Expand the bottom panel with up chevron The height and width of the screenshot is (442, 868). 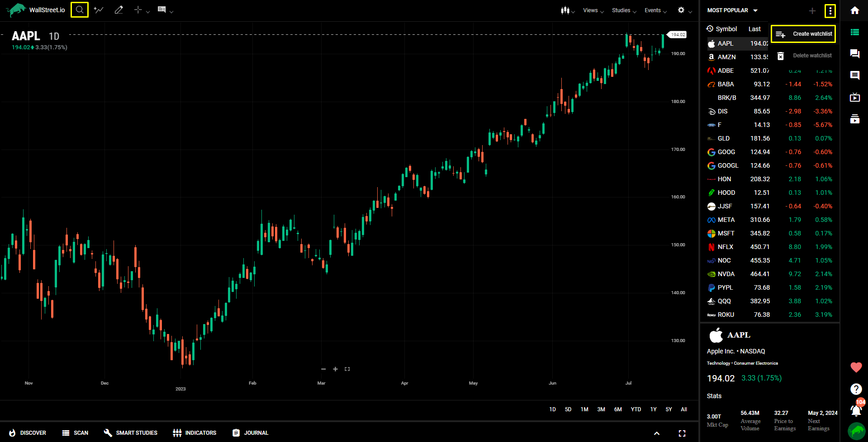pyautogui.click(x=657, y=433)
